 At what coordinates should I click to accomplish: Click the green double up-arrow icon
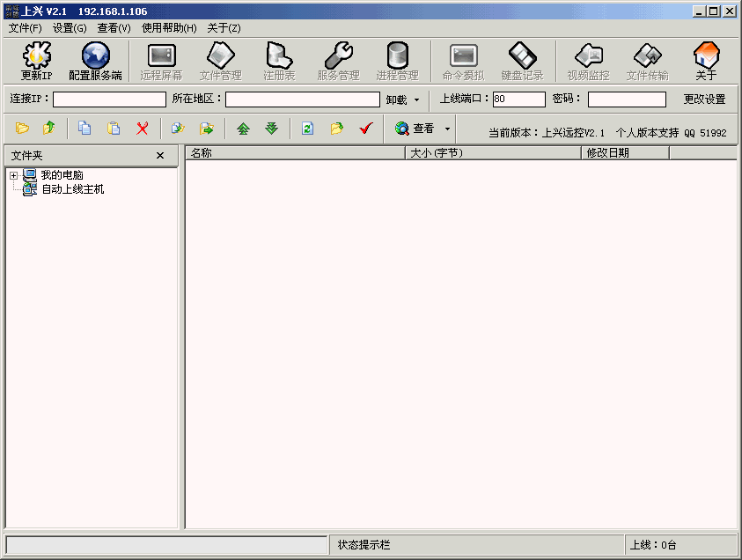[x=243, y=129]
